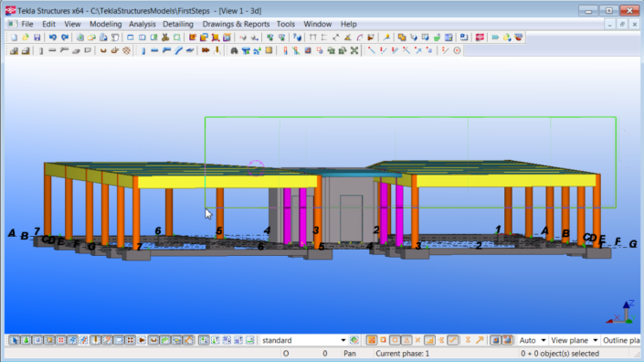Open the Modeling menu
This screenshot has height=362, width=644.
tap(106, 24)
